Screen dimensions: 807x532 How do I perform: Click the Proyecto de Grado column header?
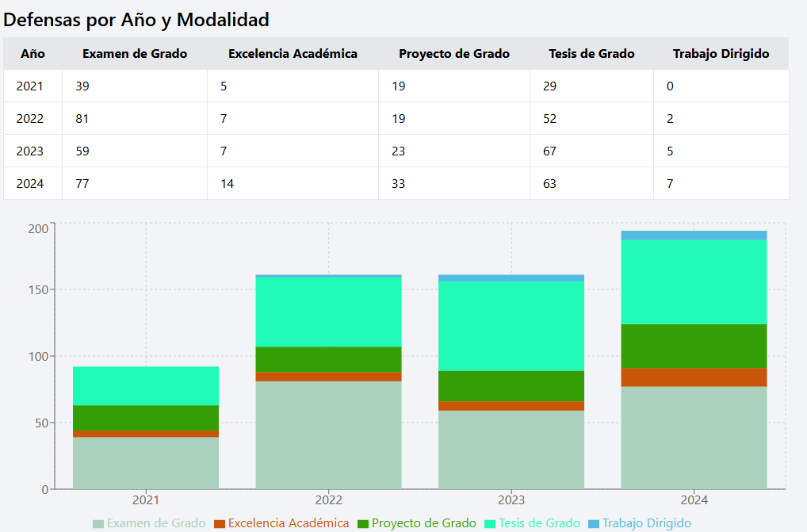(x=454, y=53)
